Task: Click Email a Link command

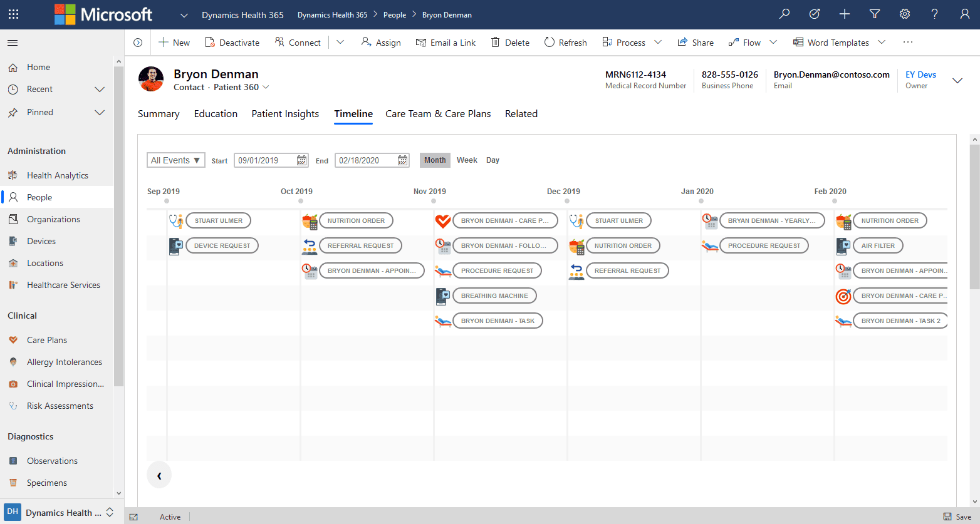Action: click(446, 43)
